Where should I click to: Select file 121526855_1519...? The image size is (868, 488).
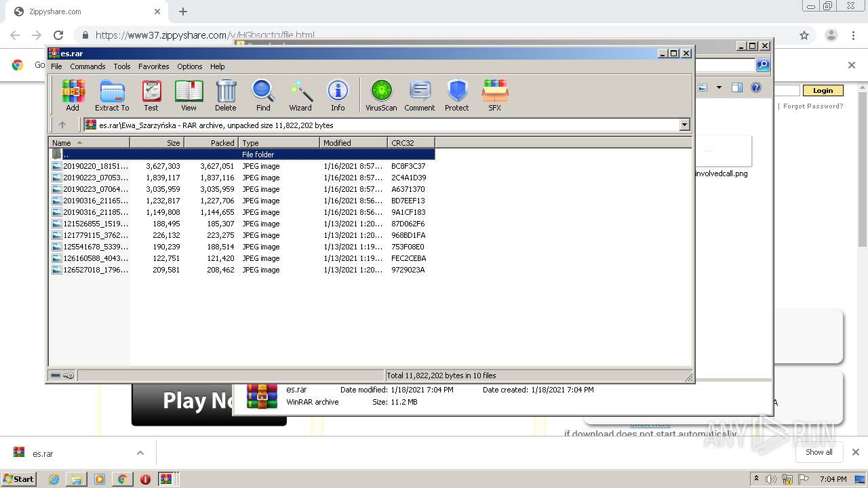tap(242, 224)
